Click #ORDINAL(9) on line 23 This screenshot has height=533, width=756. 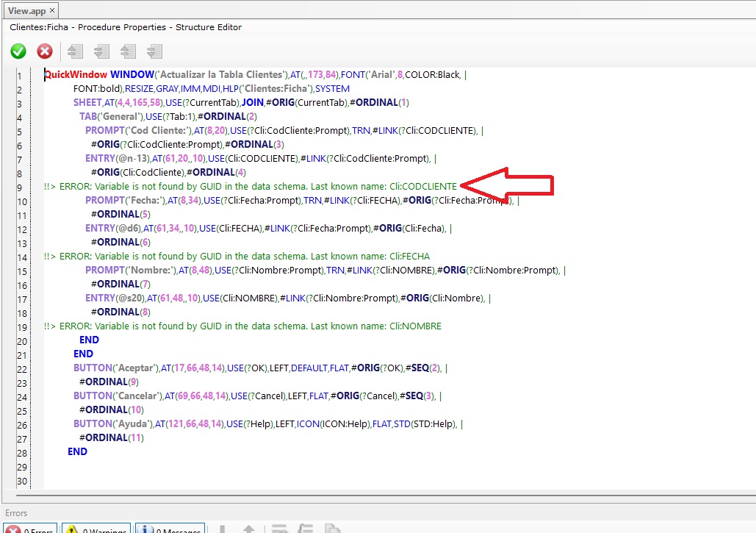109,382
